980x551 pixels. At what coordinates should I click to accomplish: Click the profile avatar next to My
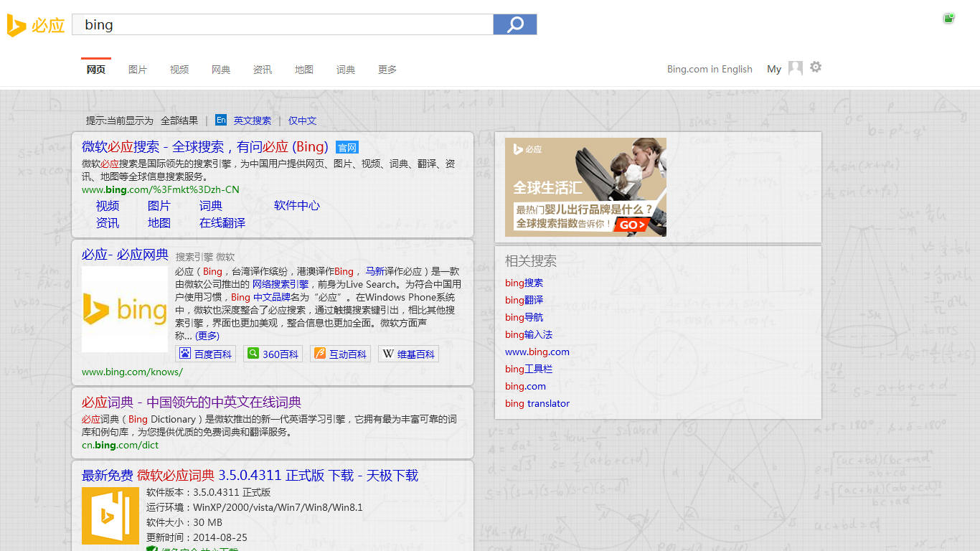(x=795, y=67)
